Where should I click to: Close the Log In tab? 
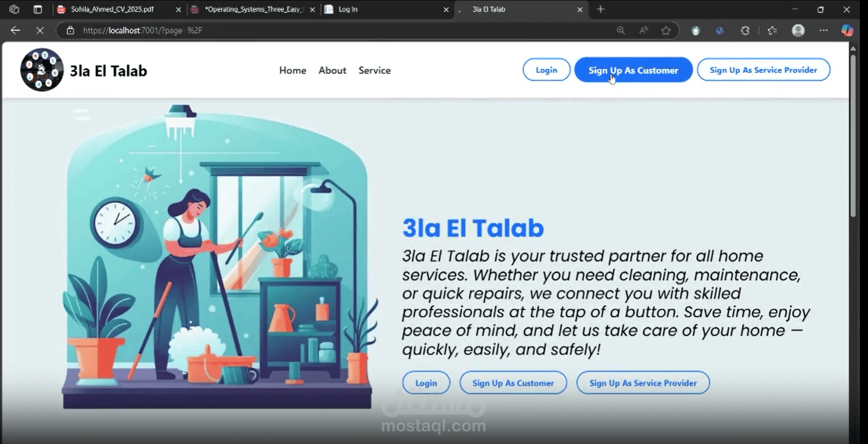(446, 9)
